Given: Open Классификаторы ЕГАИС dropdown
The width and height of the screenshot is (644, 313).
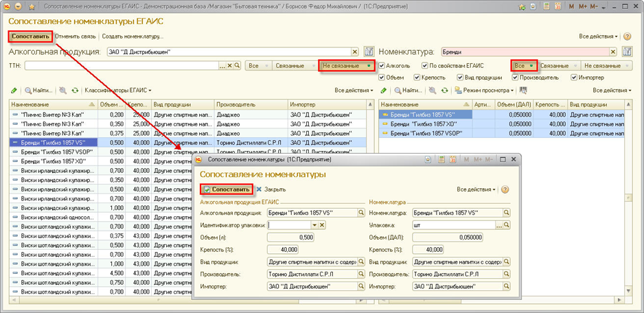Looking at the screenshot, I should (118, 91).
